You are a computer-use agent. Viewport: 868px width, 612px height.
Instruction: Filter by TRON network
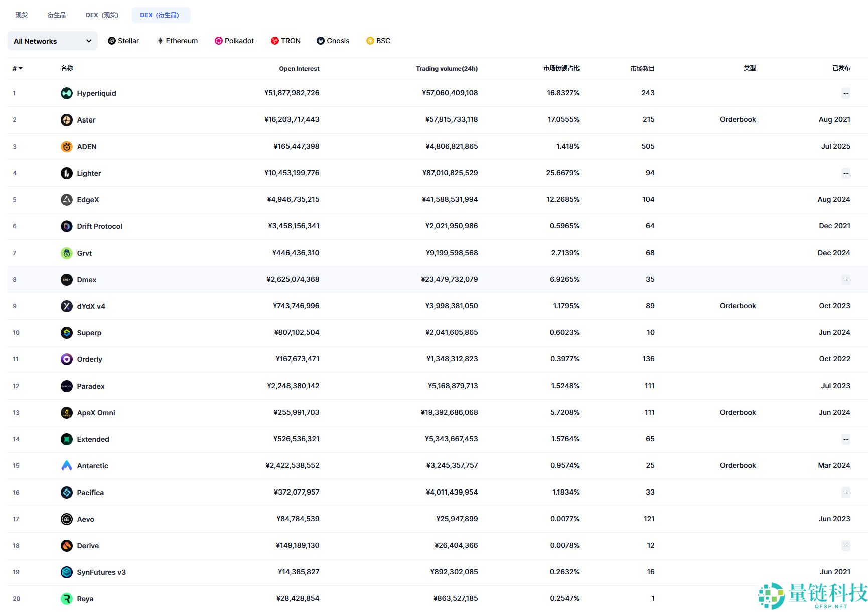click(x=285, y=41)
